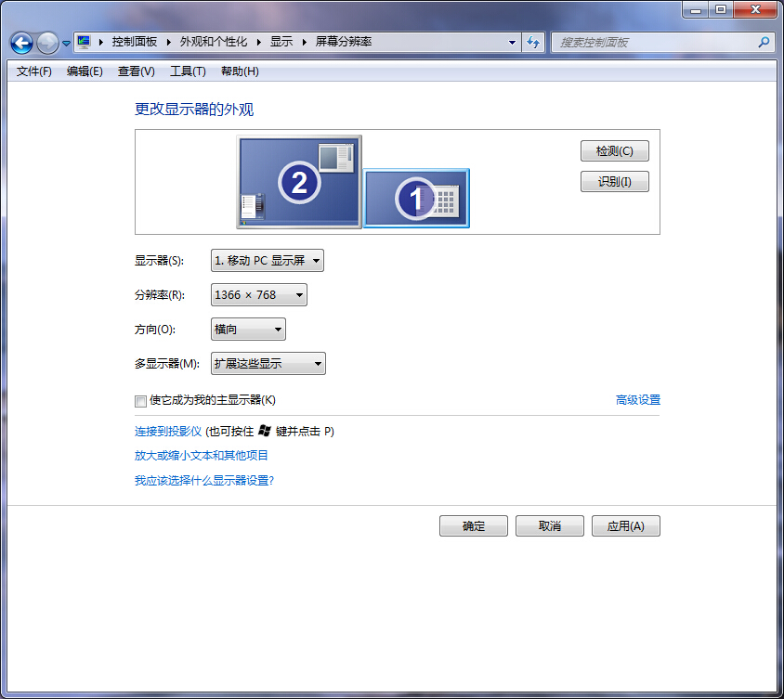784x699 pixels.
Task: Open the 编辑(E) menu
Action: [85, 71]
